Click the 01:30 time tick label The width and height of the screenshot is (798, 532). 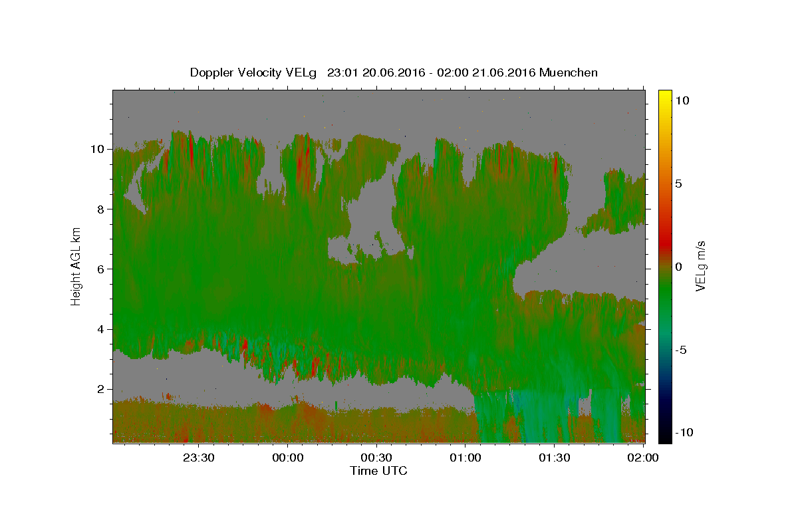(555, 458)
